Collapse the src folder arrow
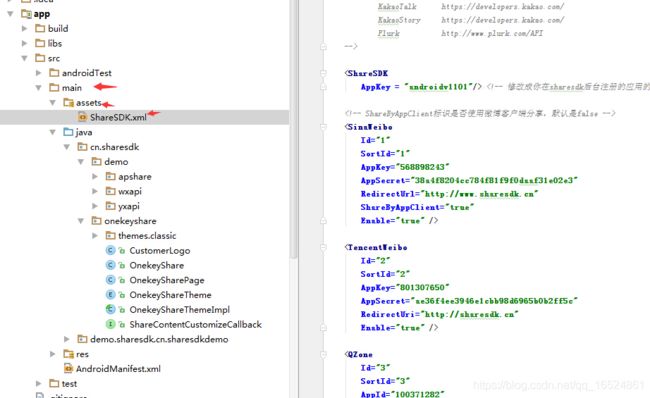This screenshot has height=398, width=650. tap(24, 58)
